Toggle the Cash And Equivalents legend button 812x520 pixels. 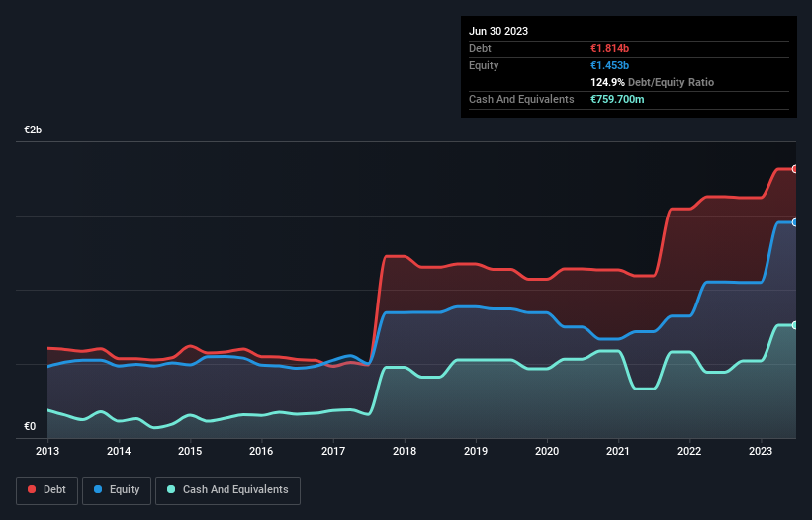(x=227, y=490)
